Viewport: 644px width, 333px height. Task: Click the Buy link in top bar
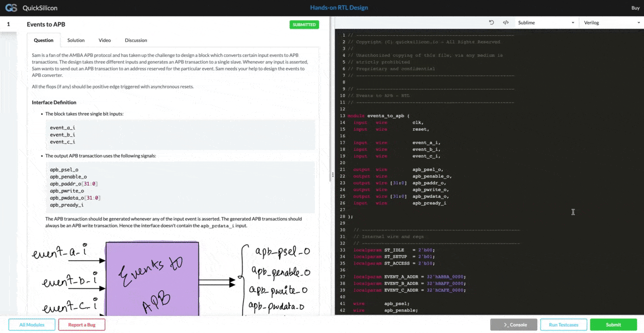tap(635, 8)
